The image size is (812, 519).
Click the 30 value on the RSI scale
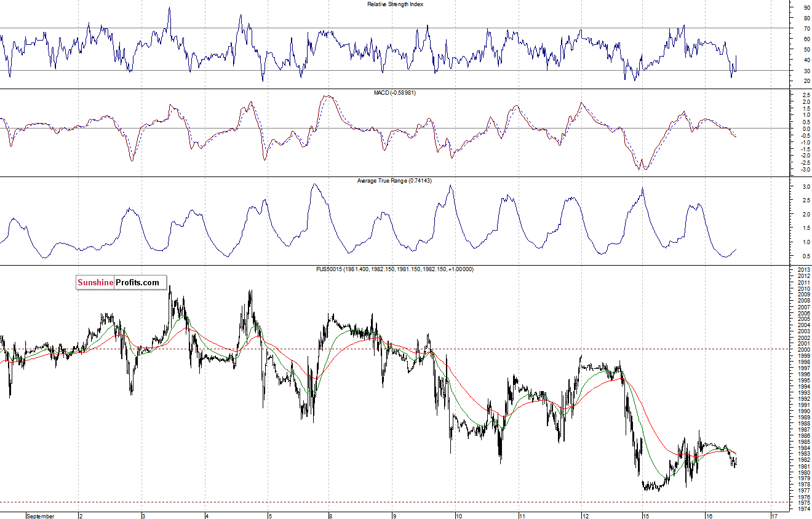(806, 71)
